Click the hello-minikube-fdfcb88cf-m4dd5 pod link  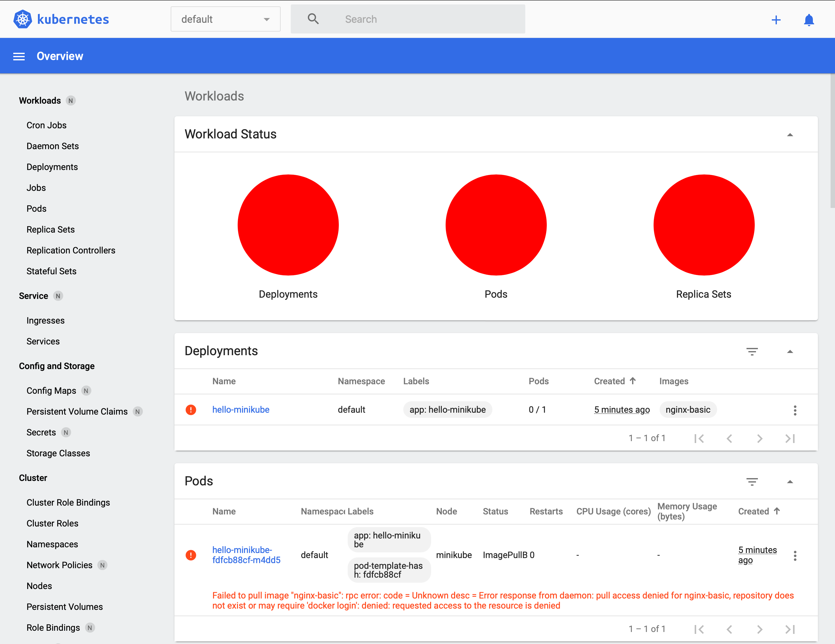247,555
